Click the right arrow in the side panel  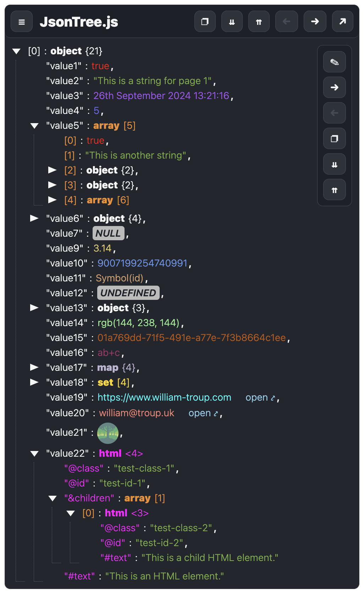click(334, 88)
